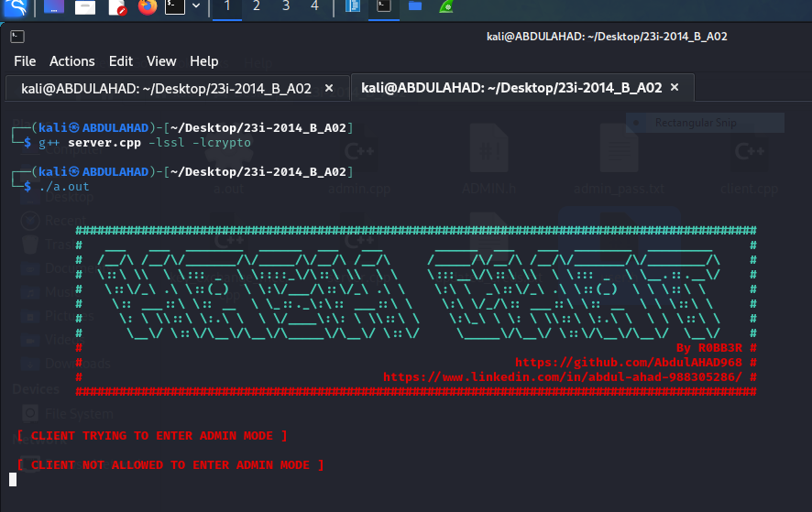This screenshot has width=812, height=512.
Task: Select the blue folder taskbar window
Action: tap(415, 8)
